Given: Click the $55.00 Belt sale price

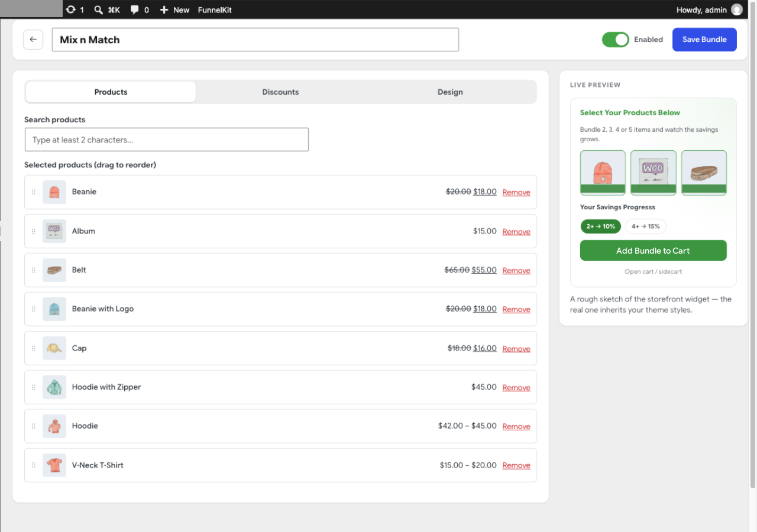Looking at the screenshot, I should (x=484, y=270).
